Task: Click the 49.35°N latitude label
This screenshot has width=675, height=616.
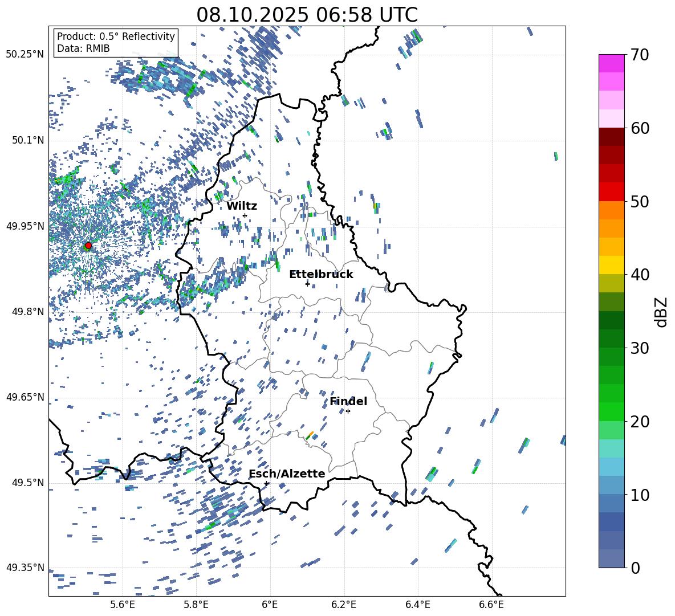Action: click(x=25, y=568)
